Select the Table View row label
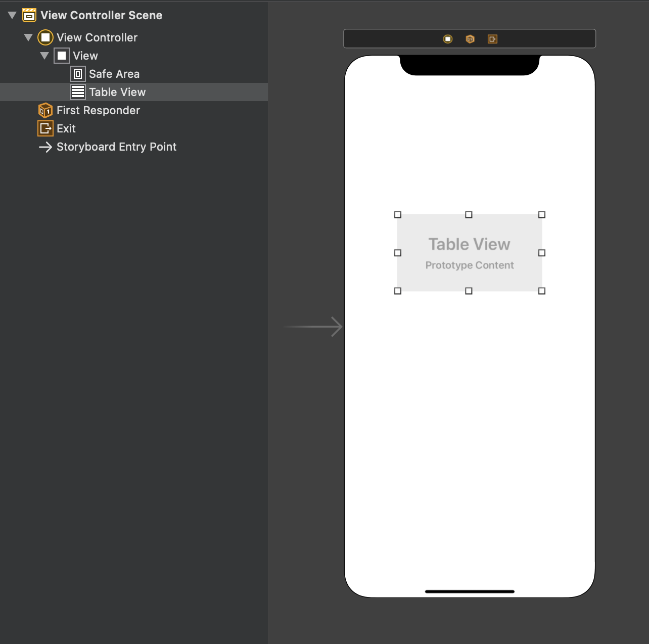This screenshot has width=649, height=644. point(117,92)
